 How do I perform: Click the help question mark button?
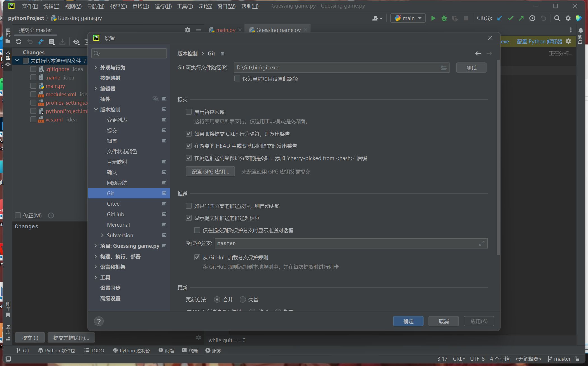point(99,321)
